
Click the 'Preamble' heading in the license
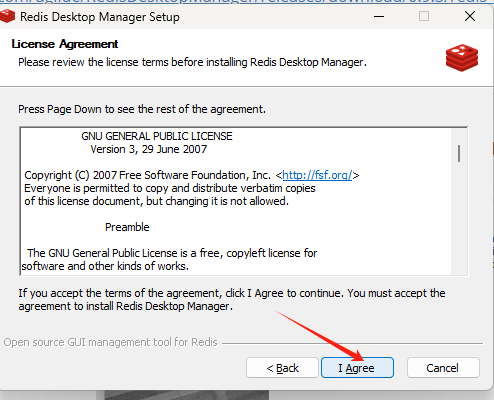click(x=127, y=227)
